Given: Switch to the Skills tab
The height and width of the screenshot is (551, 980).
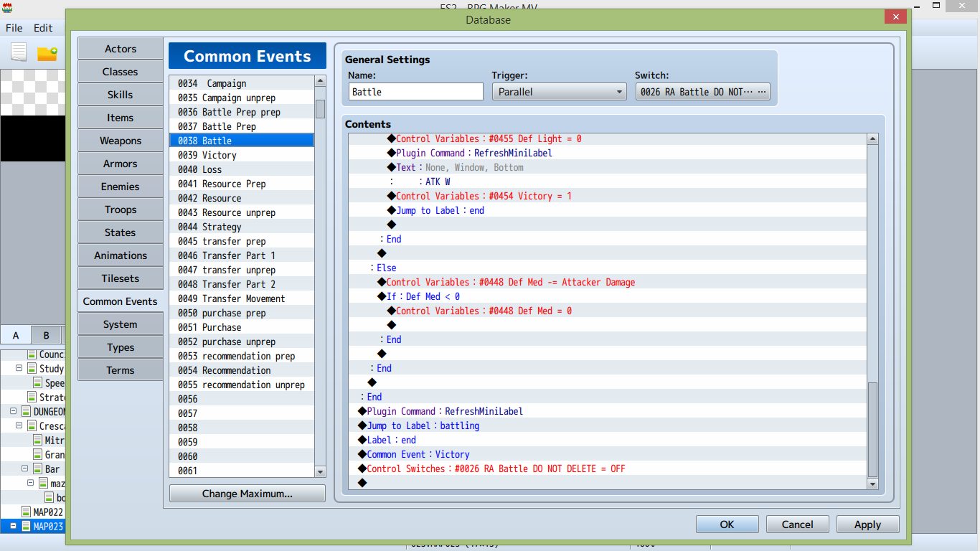Looking at the screenshot, I should click(121, 95).
